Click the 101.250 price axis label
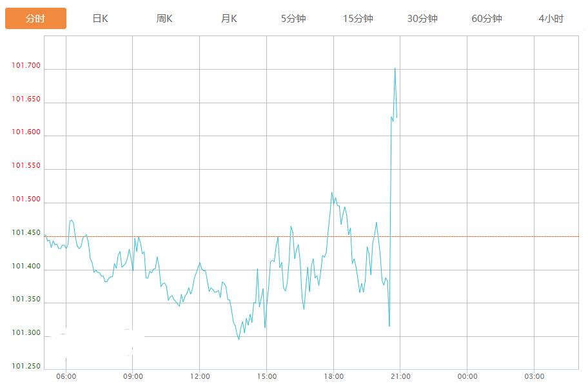 point(26,367)
